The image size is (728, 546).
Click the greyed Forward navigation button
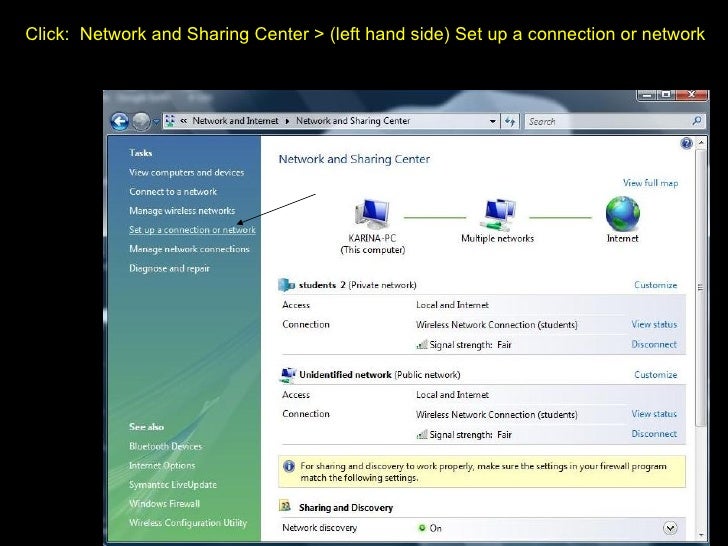(141, 122)
